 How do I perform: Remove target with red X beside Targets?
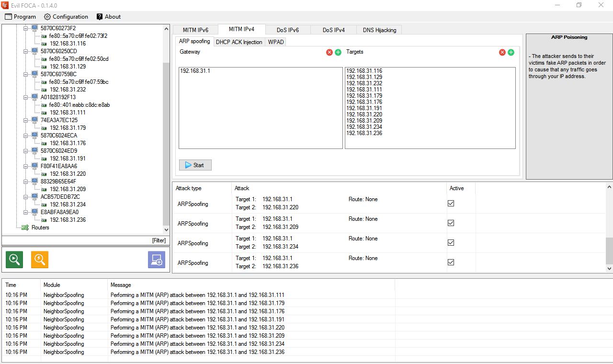click(502, 52)
